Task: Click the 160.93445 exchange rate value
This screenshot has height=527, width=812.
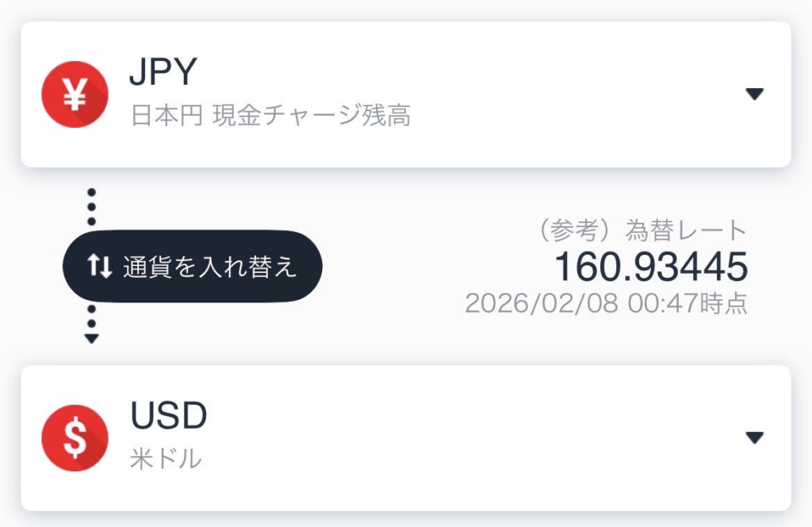Action: 650,267
